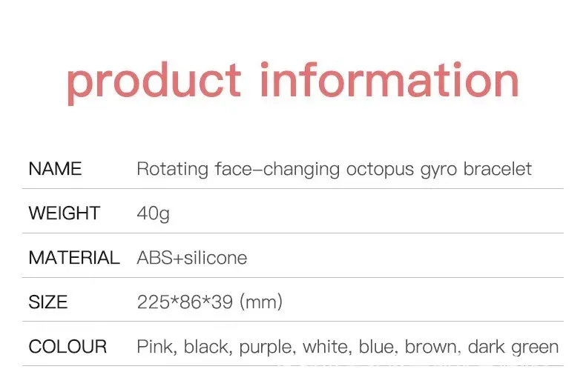This screenshot has width=586, height=392.
Task: Click the word 'white' in colours list
Action: coord(326,347)
